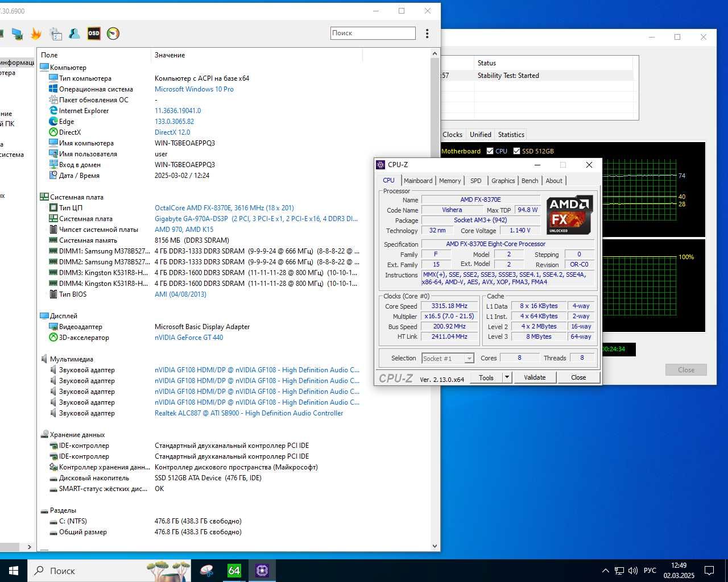Select the Clocks tab in stability test
This screenshot has height=582, width=728.
pyautogui.click(x=452, y=135)
